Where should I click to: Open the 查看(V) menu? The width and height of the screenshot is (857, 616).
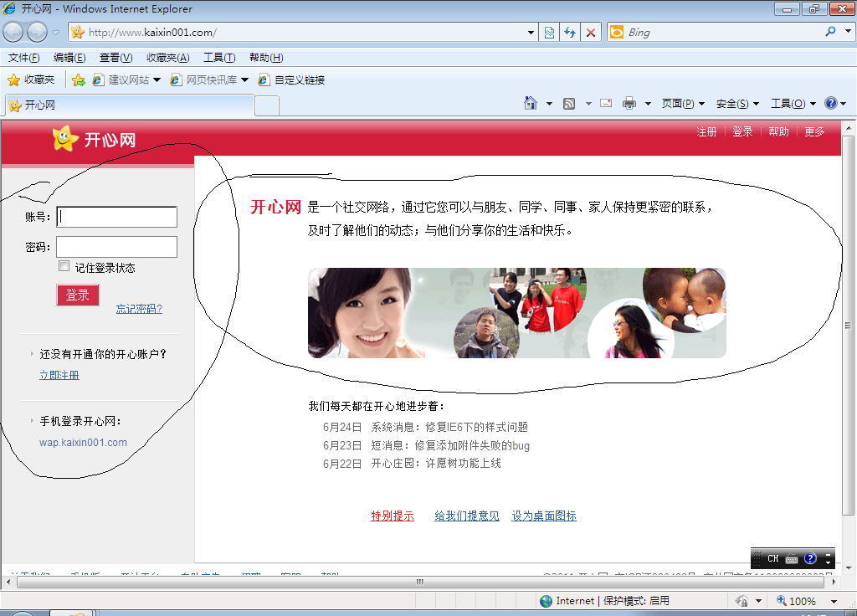(115, 58)
